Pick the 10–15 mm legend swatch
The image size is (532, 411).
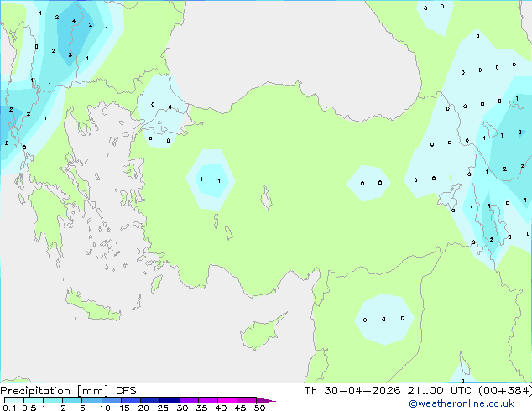(111, 400)
